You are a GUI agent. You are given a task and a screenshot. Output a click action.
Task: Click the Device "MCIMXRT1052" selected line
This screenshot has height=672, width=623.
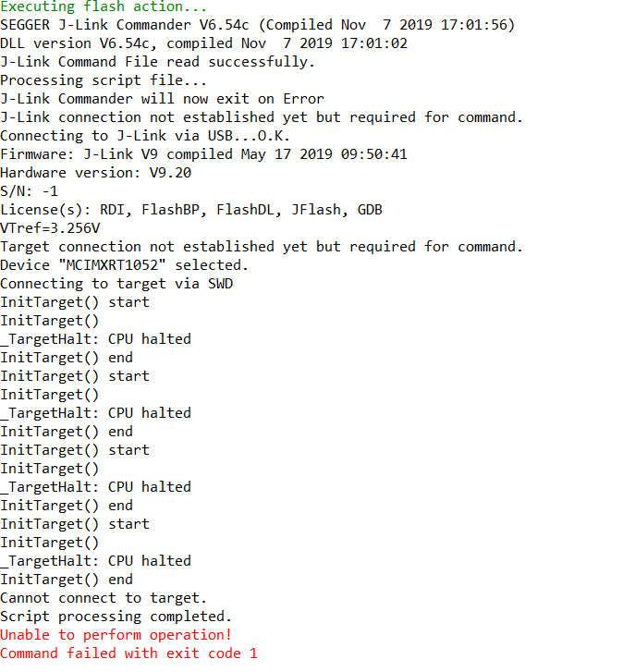[x=125, y=265]
